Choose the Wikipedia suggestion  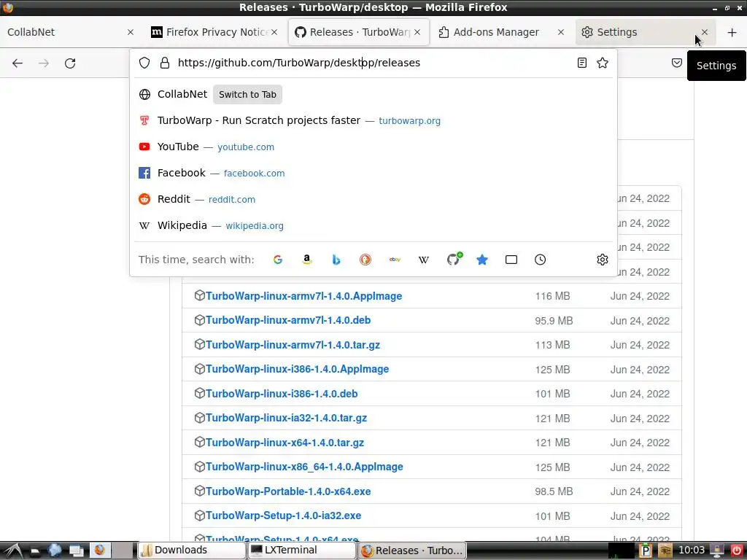point(373,225)
